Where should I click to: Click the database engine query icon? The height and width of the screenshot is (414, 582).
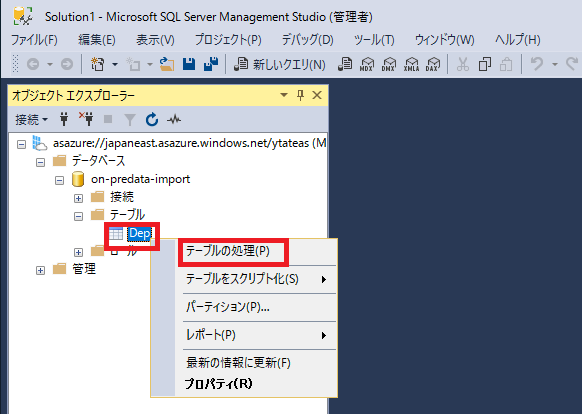tap(345, 64)
